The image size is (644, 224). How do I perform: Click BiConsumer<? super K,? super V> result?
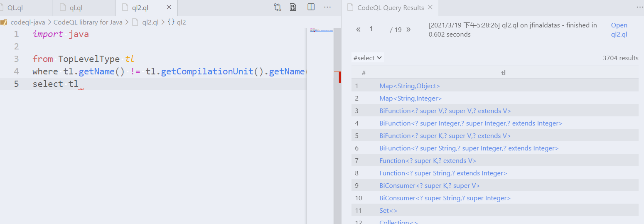pyautogui.click(x=430, y=186)
